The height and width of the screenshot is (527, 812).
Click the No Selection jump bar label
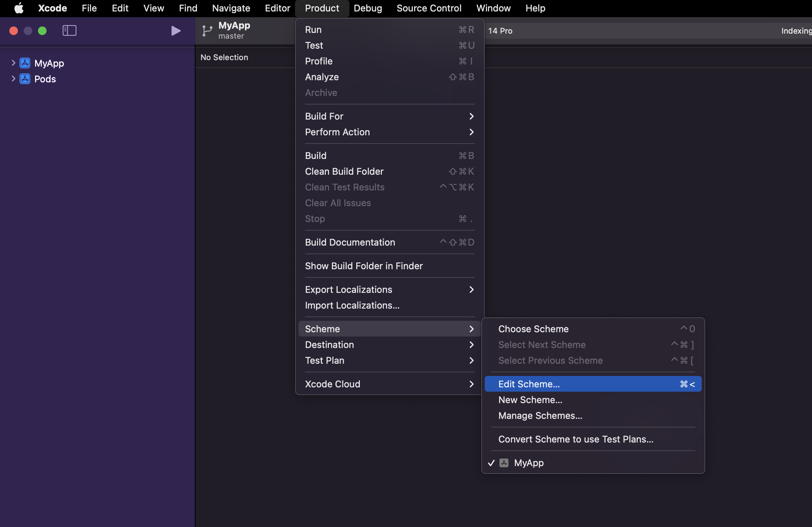tap(224, 57)
